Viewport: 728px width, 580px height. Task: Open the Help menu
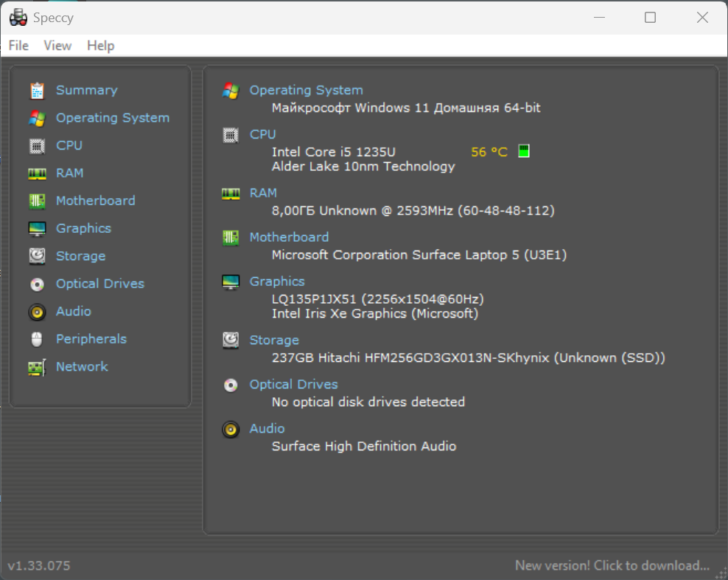click(101, 46)
